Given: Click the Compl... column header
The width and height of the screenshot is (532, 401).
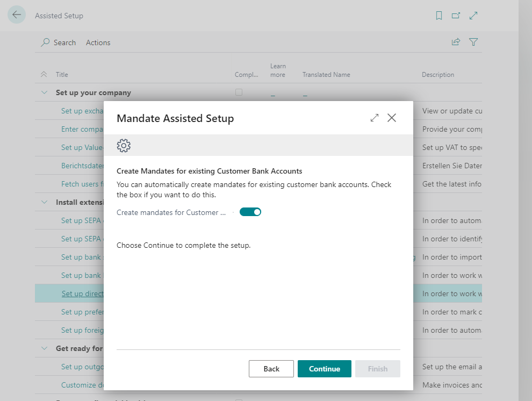Looking at the screenshot, I should (x=246, y=75).
